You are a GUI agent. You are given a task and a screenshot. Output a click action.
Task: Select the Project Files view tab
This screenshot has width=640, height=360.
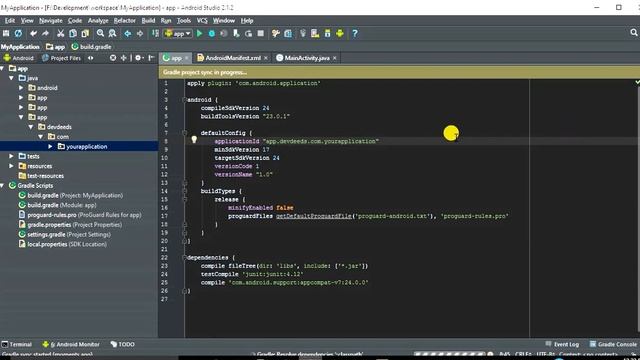coord(62,58)
